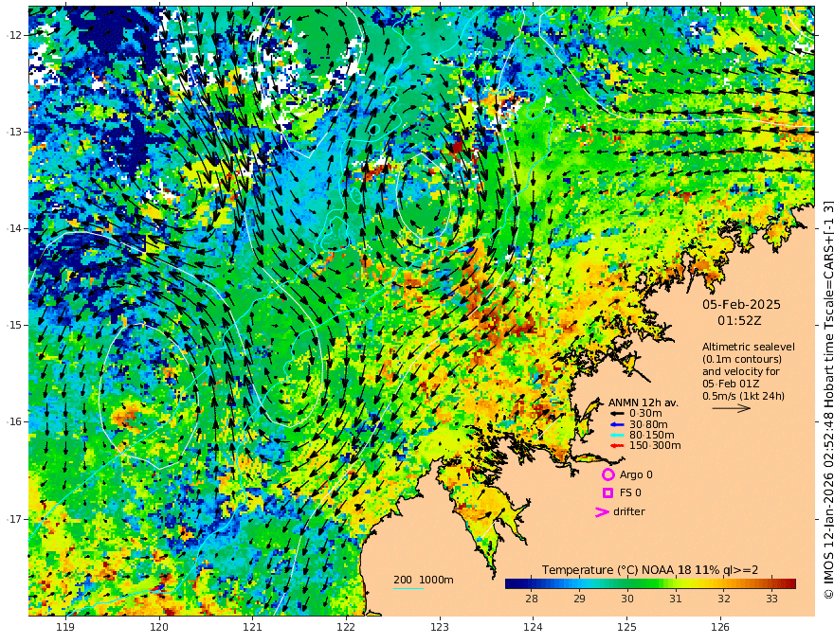Click the magenta drifter arrowhead legend symbol
The width and height of the screenshot is (834, 644).
[602, 512]
